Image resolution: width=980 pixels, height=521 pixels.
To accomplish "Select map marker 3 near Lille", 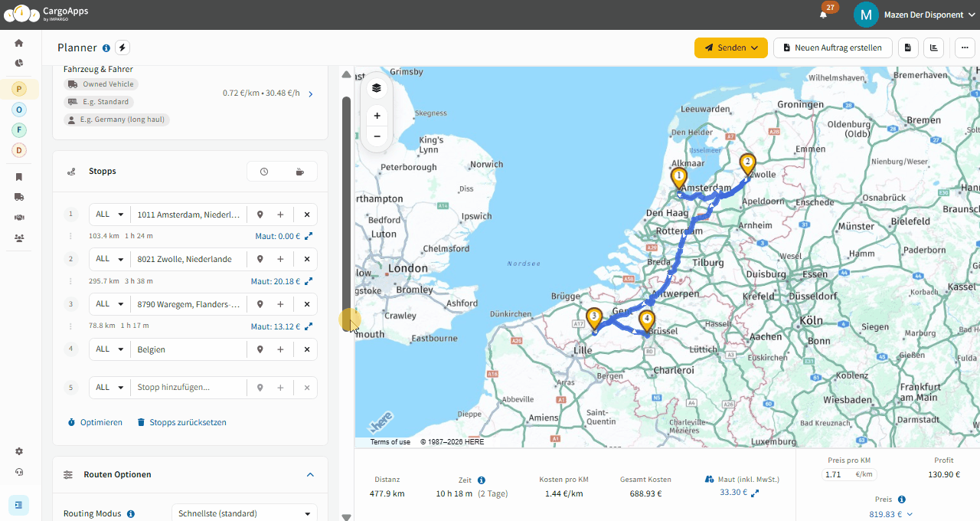I will point(594,318).
